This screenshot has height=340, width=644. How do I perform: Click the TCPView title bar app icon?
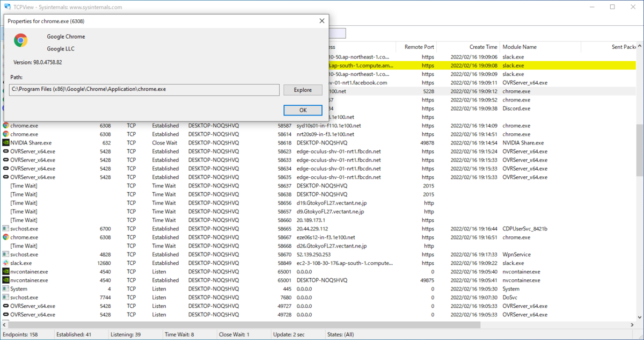point(7,7)
